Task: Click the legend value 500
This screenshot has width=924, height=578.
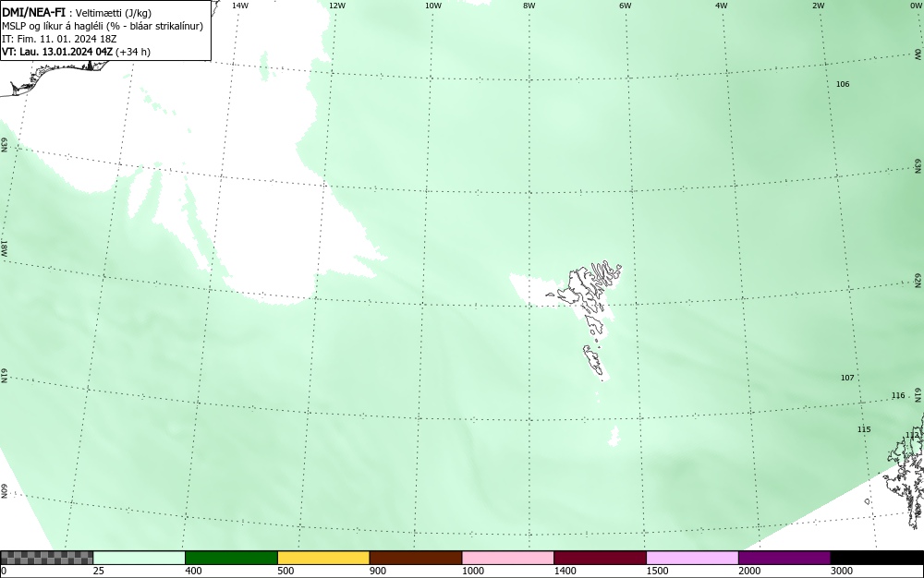Action: pyautogui.click(x=286, y=571)
